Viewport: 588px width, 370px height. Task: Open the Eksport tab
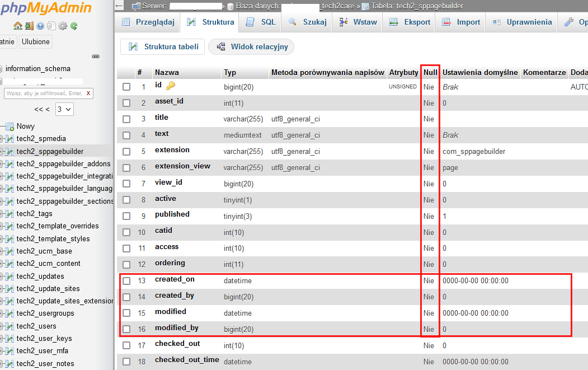click(410, 22)
